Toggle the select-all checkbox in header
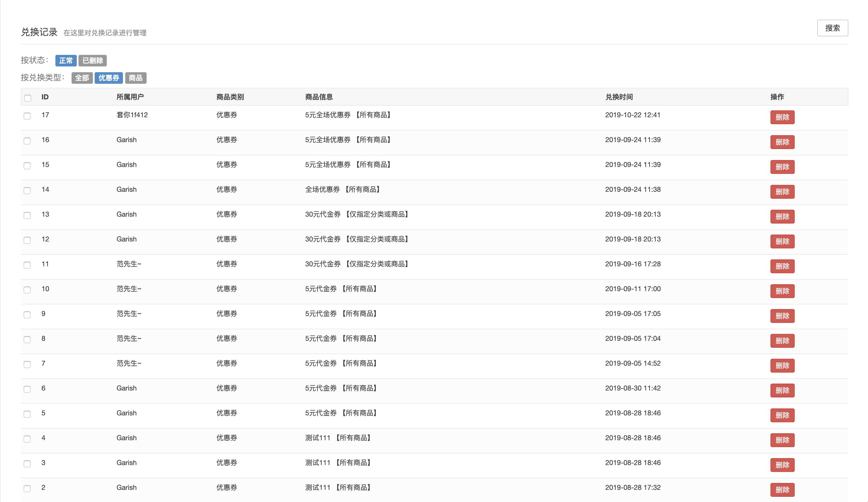 click(x=27, y=98)
